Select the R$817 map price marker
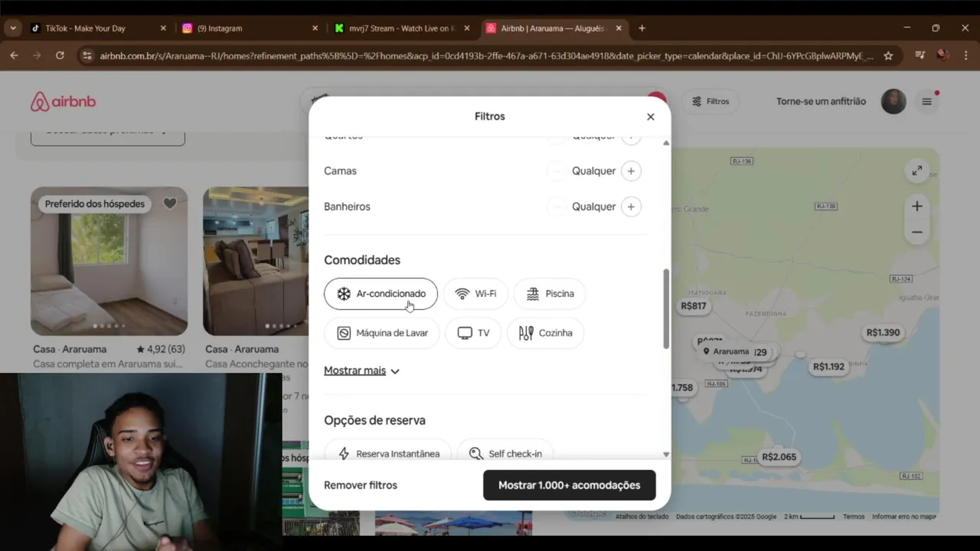 tap(694, 306)
